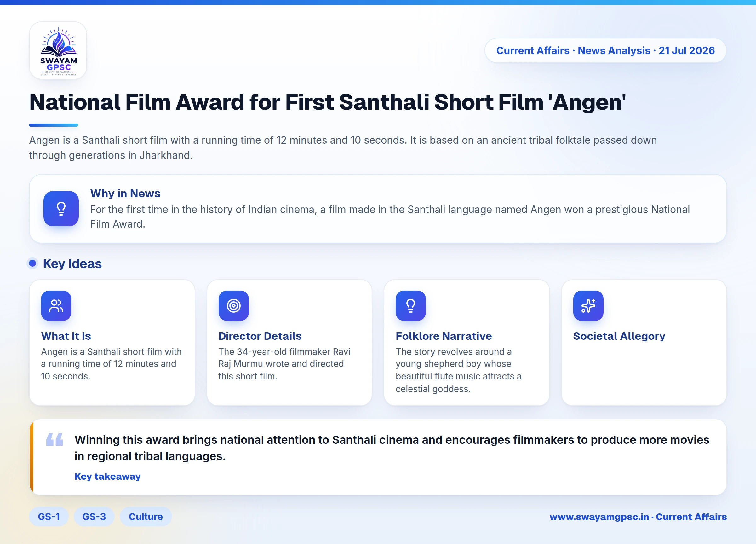
Task: Click the Key Ideas section heading
Action: pos(72,263)
